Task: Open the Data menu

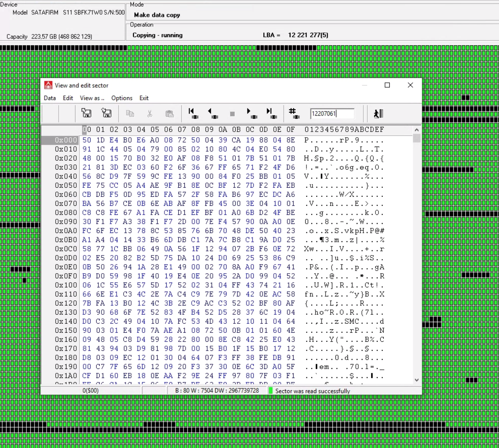Action: point(50,98)
